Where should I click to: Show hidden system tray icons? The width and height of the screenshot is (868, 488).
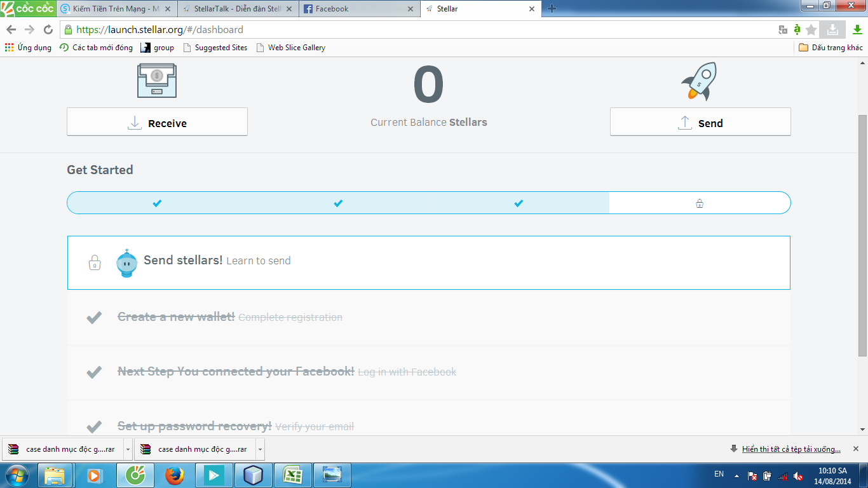coord(736,475)
